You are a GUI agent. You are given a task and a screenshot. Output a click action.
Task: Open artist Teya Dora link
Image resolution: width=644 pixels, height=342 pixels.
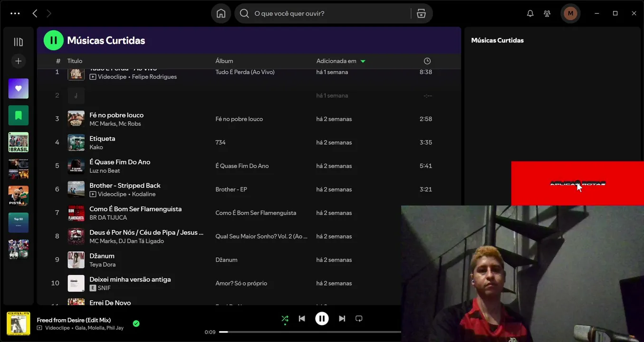(102, 265)
